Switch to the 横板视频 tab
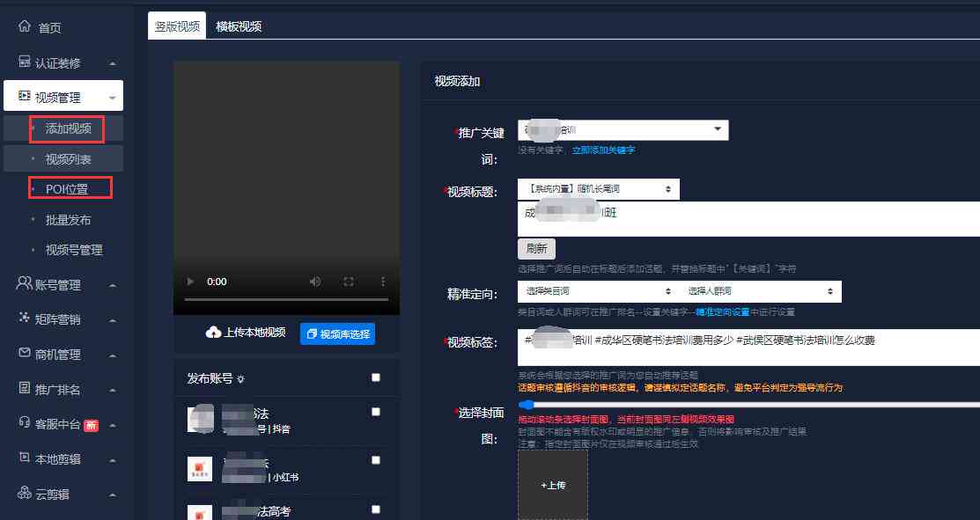 click(239, 26)
